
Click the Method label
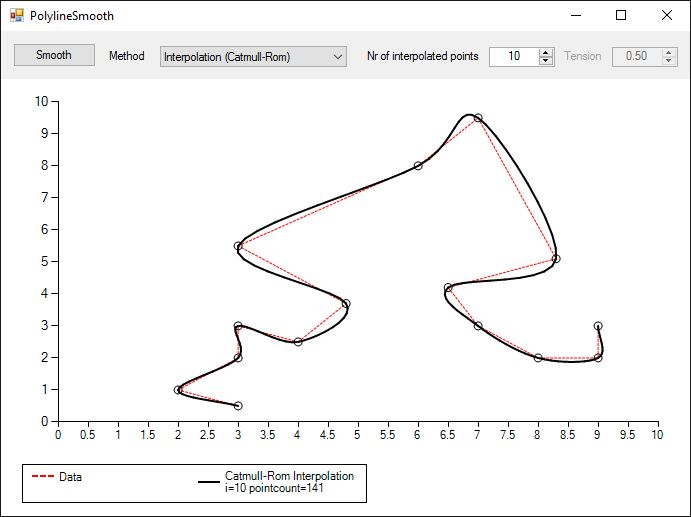(126, 56)
